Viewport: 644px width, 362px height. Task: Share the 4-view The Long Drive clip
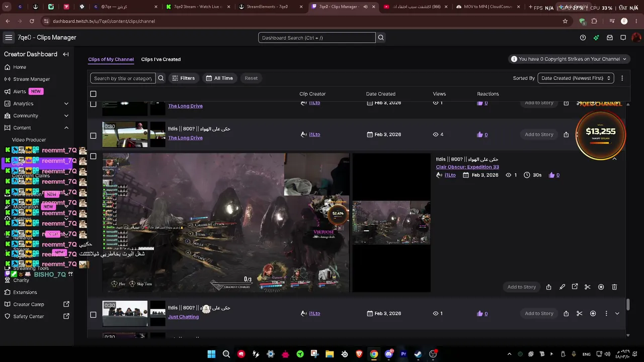[566, 135]
